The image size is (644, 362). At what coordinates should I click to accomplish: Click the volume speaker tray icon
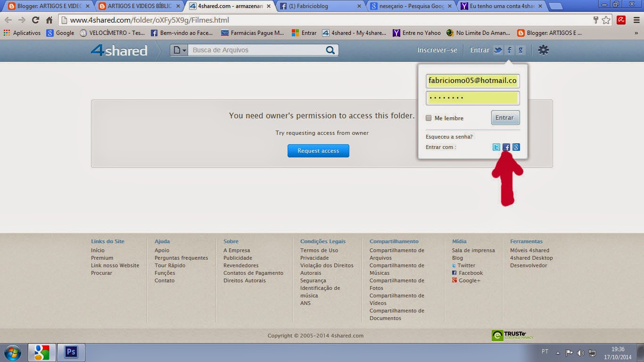coord(581,353)
